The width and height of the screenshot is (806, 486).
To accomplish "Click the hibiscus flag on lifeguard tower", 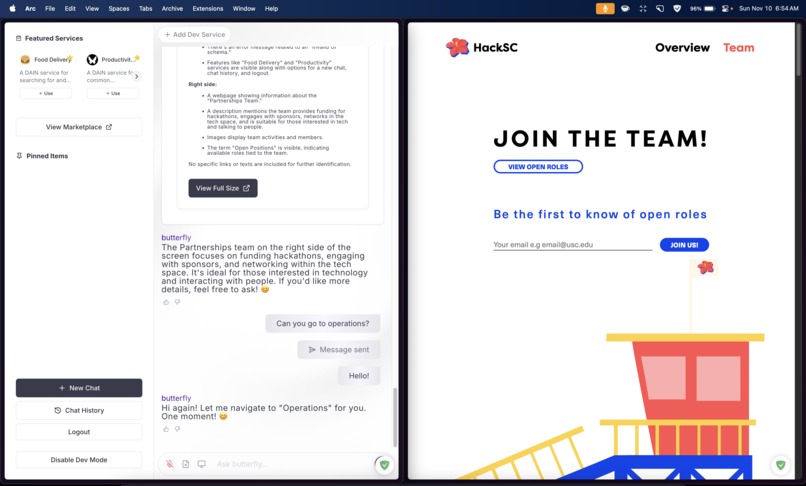I will click(x=706, y=267).
